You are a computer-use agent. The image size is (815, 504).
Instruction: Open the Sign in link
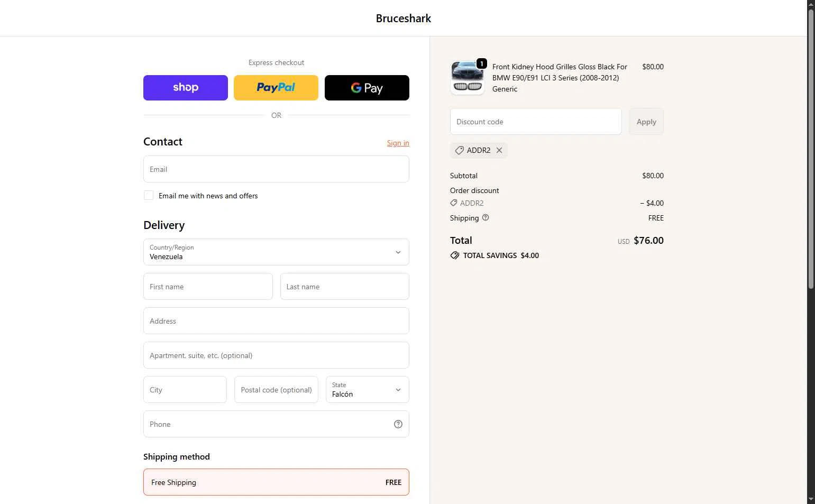[398, 143]
